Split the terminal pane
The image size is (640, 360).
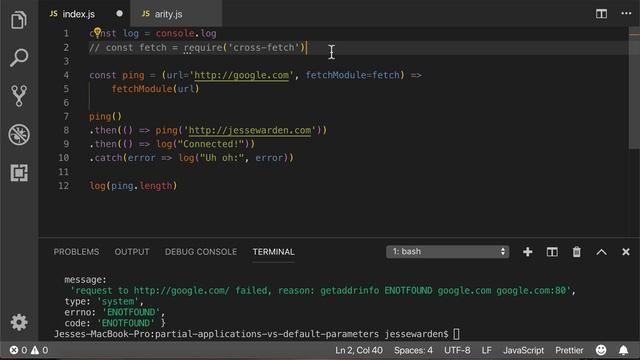point(552,252)
